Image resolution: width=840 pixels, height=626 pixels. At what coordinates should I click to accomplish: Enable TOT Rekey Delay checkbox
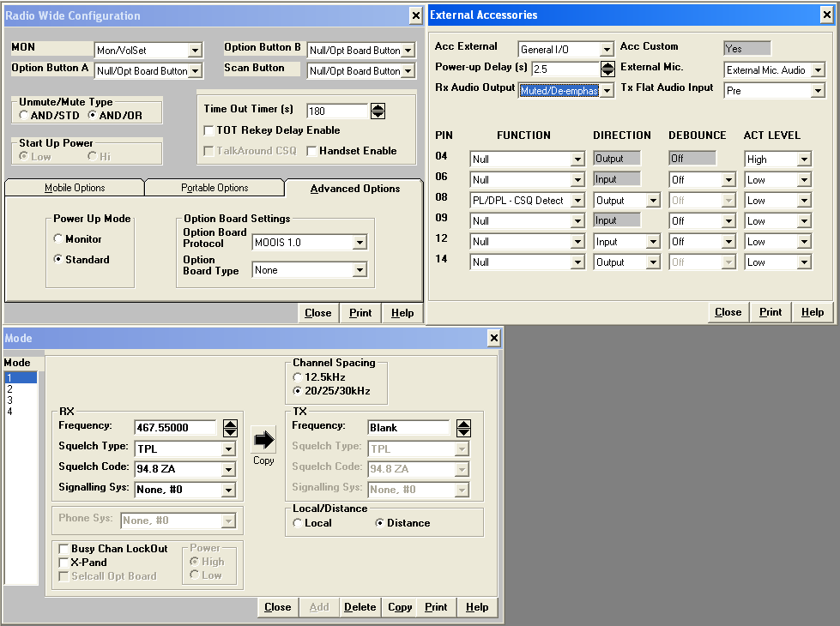click(209, 130)
